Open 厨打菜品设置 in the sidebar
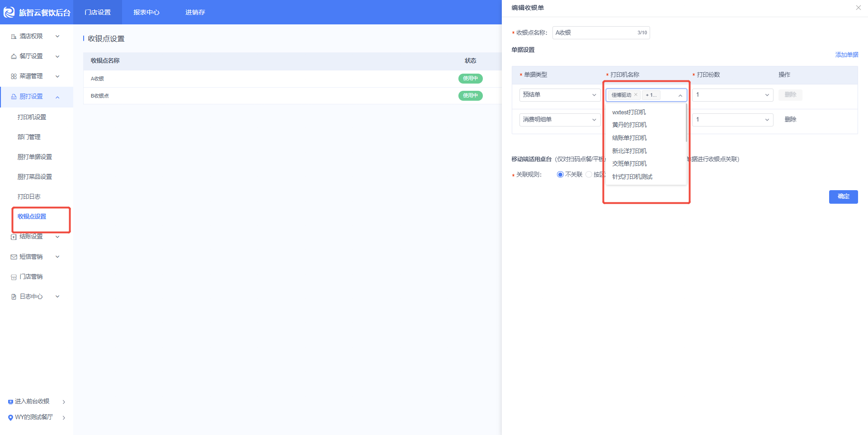This screenshot has width=868, height=435. pos(35,177)
